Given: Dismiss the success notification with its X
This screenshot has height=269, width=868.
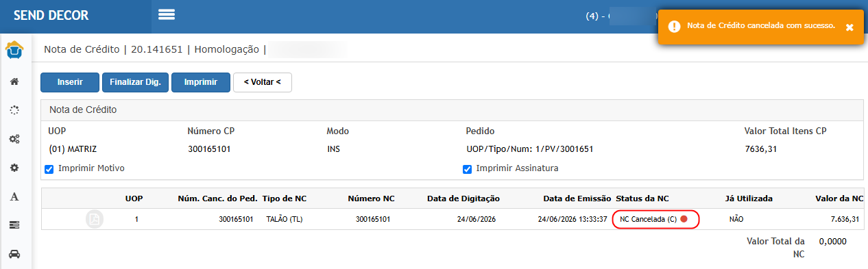Looking at the screenshot, I should click(x=849, y=27).
